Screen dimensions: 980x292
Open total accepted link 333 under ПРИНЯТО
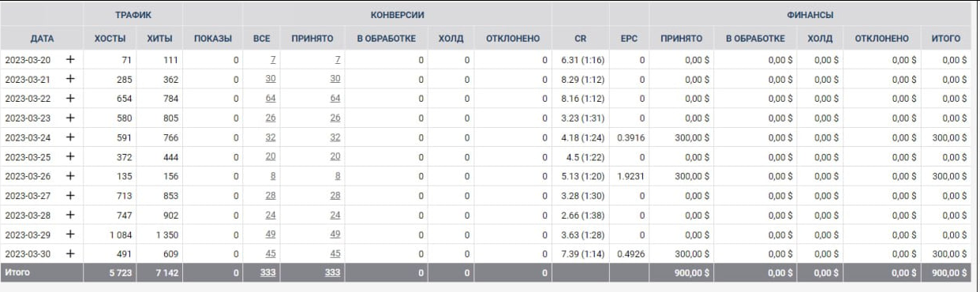pos(332,273)
